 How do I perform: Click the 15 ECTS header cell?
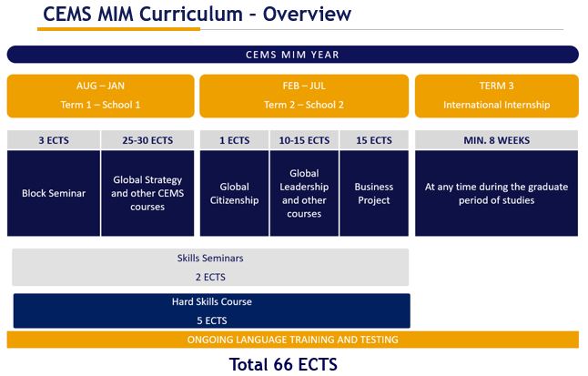374,140
